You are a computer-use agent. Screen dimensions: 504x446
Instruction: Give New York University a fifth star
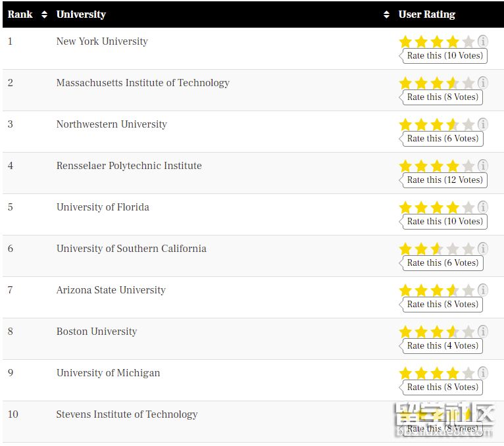point(468,41)
